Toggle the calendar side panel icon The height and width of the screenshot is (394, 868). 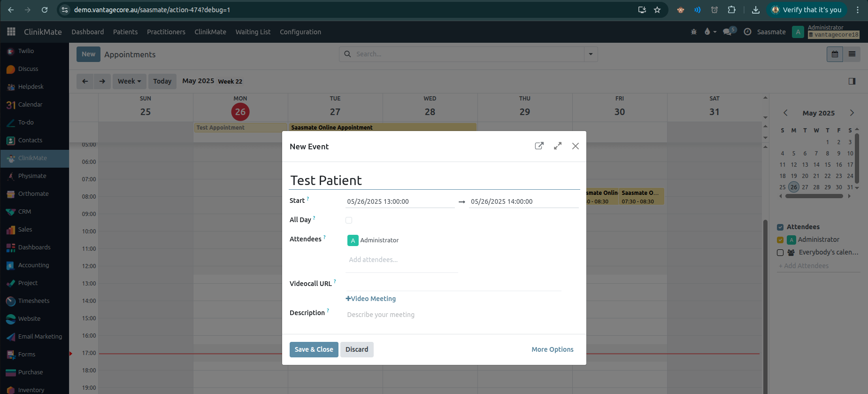point(852,81)
